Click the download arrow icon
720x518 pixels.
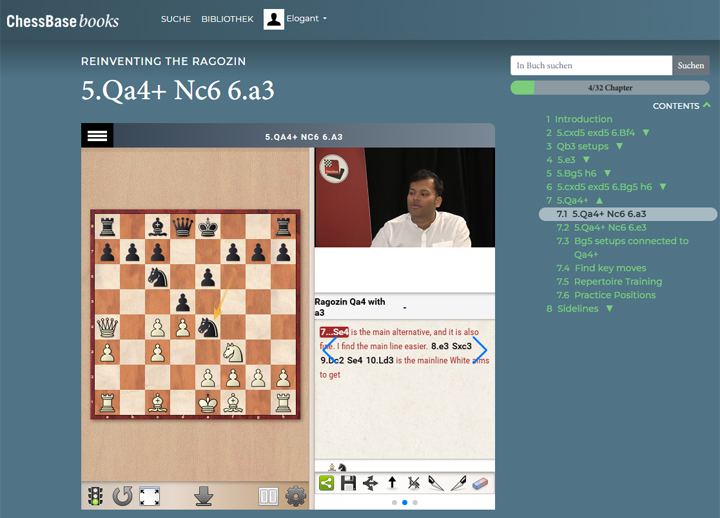point(204,496)
